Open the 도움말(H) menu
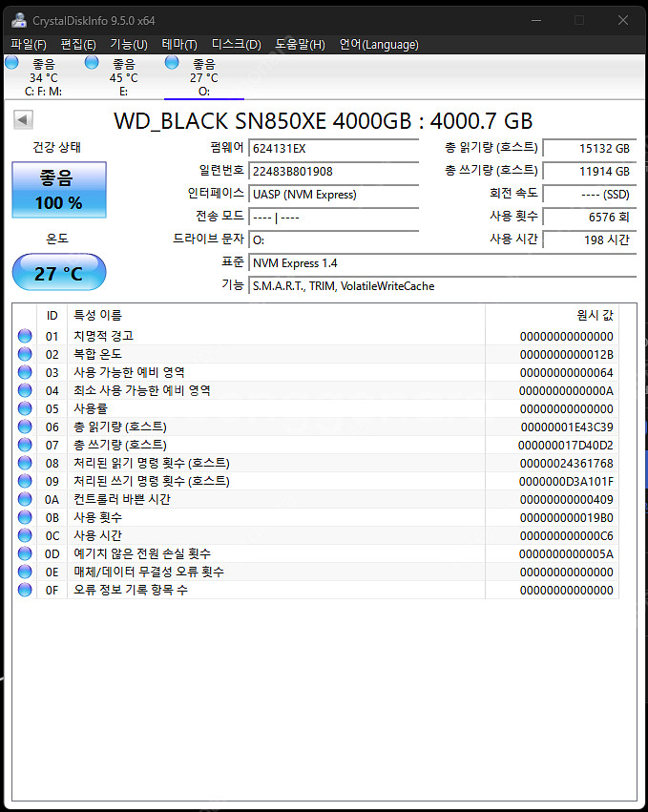Screen dimensions: 648x812 pyautogui.click(x=300, y=45)
